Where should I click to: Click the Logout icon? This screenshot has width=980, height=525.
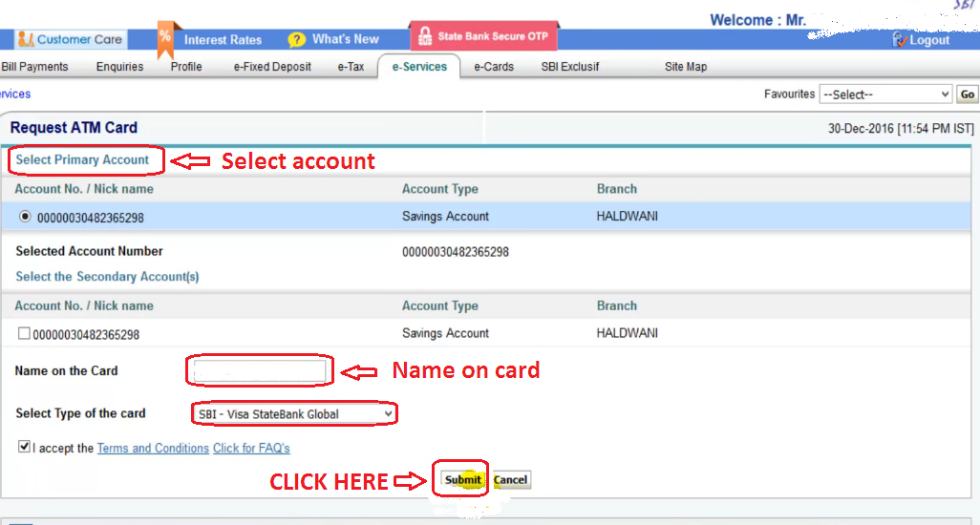pos(899,40)
